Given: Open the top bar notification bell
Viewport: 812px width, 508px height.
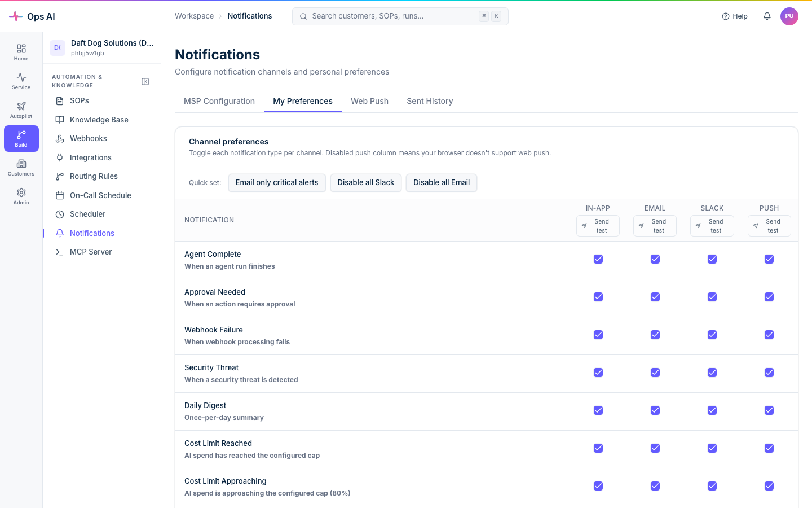Looking at the screenshot, I should [x=767, y=16].
